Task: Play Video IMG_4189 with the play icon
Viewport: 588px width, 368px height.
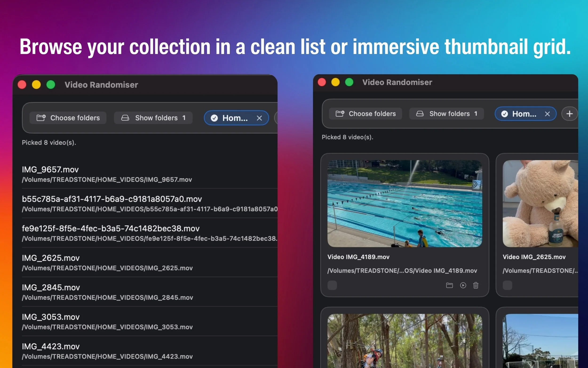Action: [463, 285]
